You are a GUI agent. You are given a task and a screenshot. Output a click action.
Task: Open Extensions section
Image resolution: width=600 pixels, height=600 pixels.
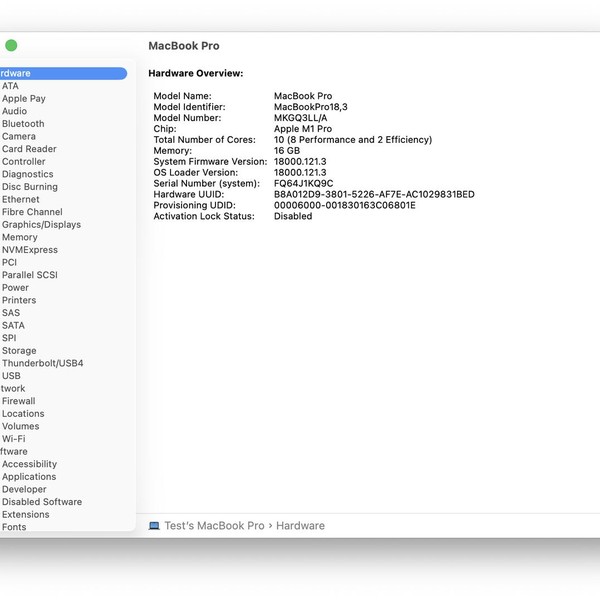(26, 514)
